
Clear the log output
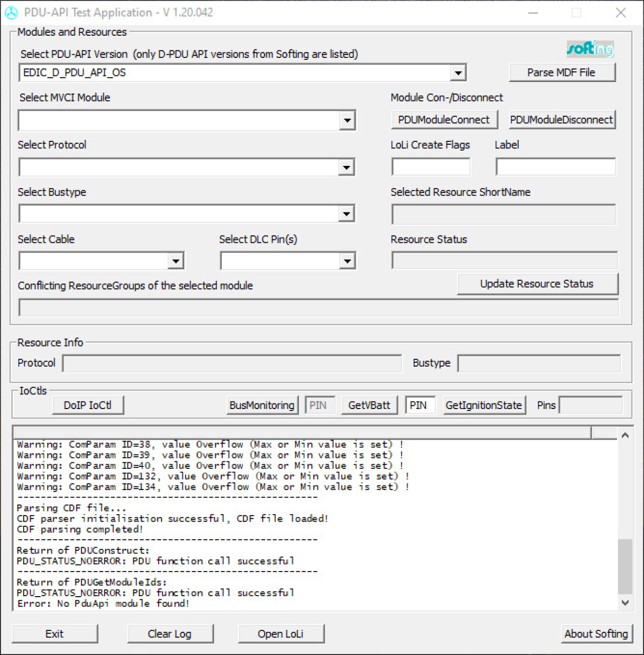pyautogui.click(x=170, y=634)
